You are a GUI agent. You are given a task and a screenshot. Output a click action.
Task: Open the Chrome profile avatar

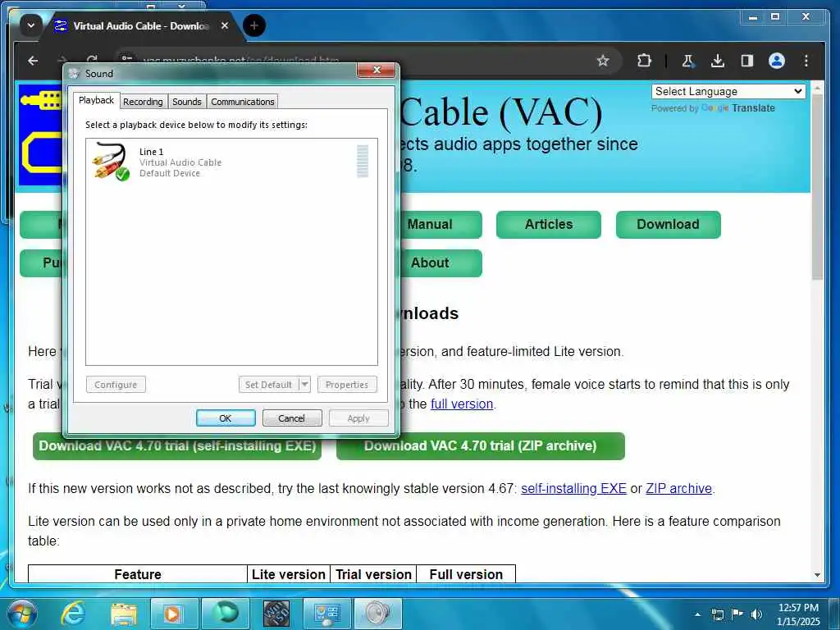(x=777, y=61)
